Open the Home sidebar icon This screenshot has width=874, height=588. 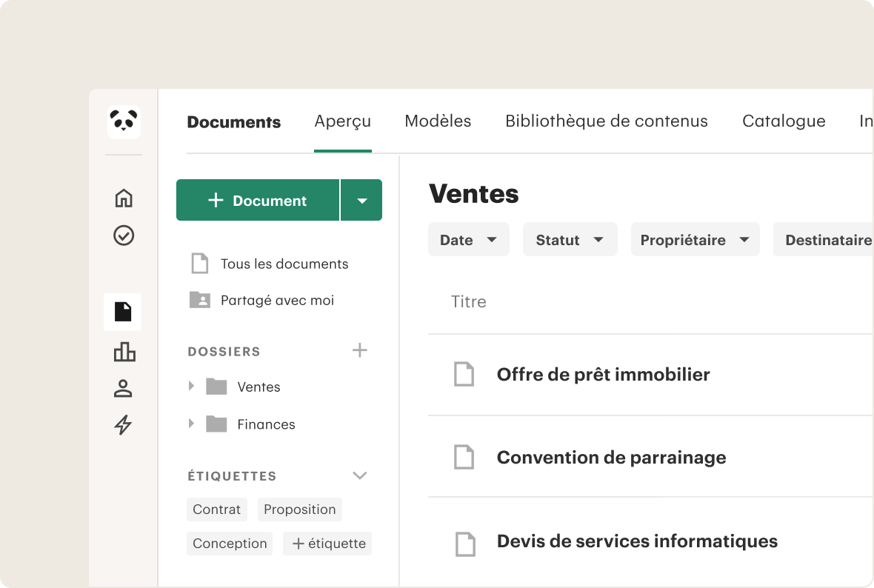coord(124,198)
